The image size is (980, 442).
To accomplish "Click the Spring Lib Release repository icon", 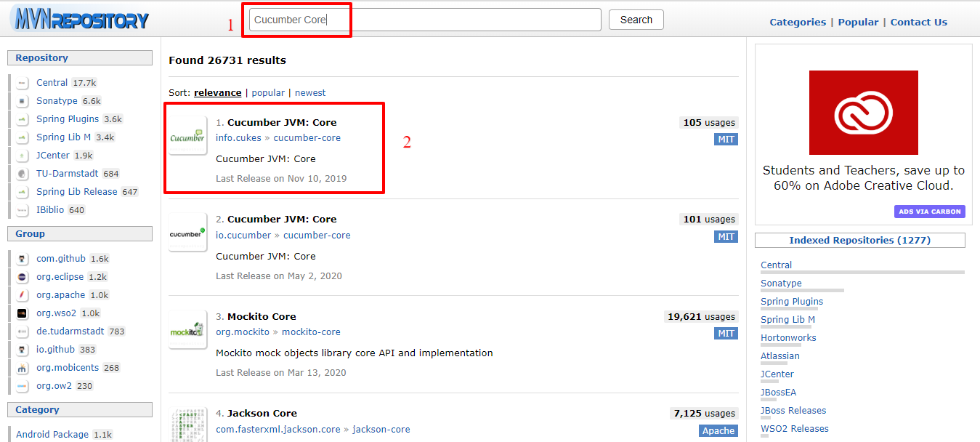I will (23, 192).
